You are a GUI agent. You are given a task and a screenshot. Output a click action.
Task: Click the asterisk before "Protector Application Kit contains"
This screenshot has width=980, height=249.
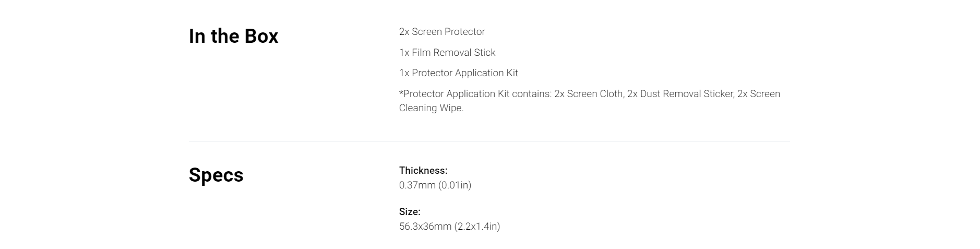pos(401,93)
